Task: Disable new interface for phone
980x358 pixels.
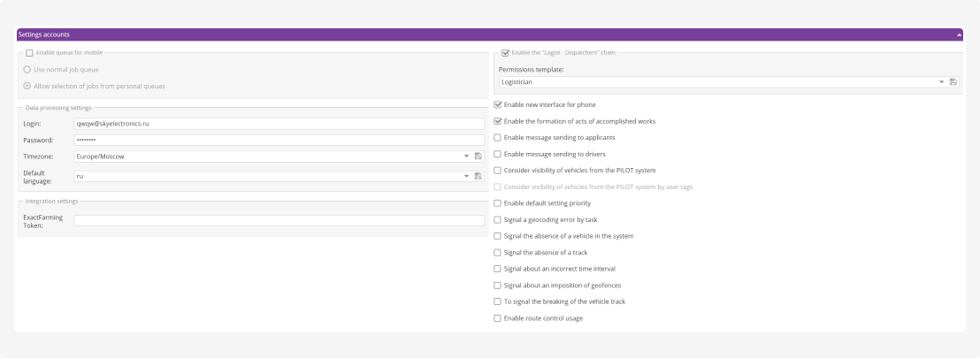Action: click(497, 104)
